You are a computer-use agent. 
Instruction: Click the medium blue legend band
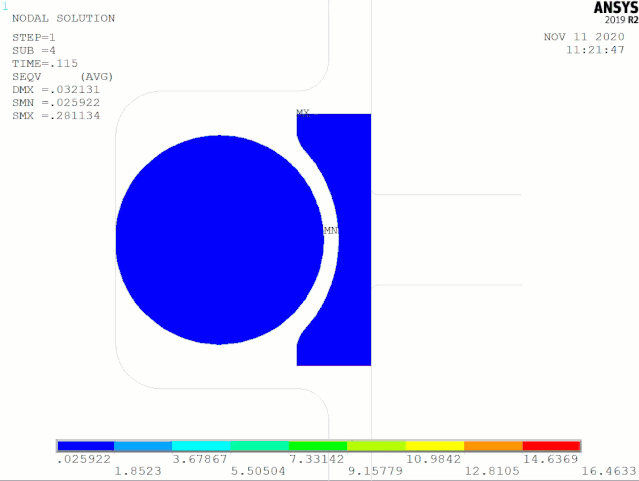pyautogui.click(x=143, y=446)
